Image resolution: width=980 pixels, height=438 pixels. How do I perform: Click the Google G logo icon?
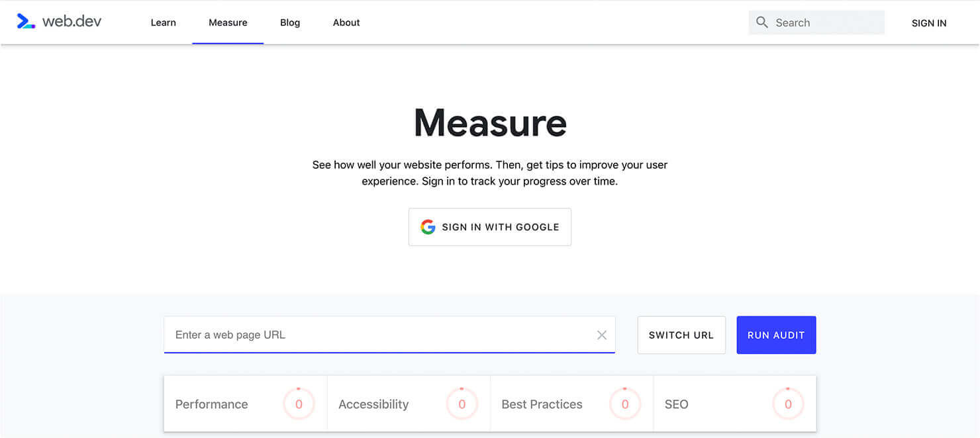coord(428,227)
